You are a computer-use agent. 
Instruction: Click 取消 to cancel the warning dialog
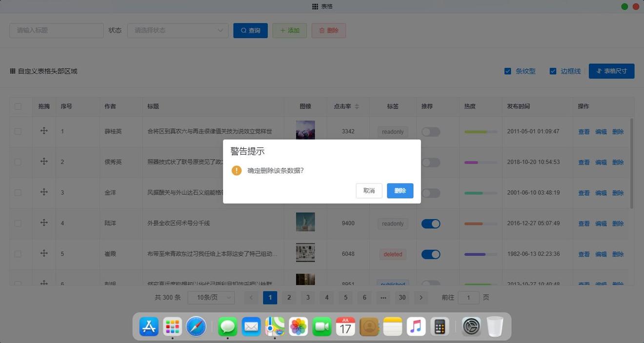tap(369, 191)
